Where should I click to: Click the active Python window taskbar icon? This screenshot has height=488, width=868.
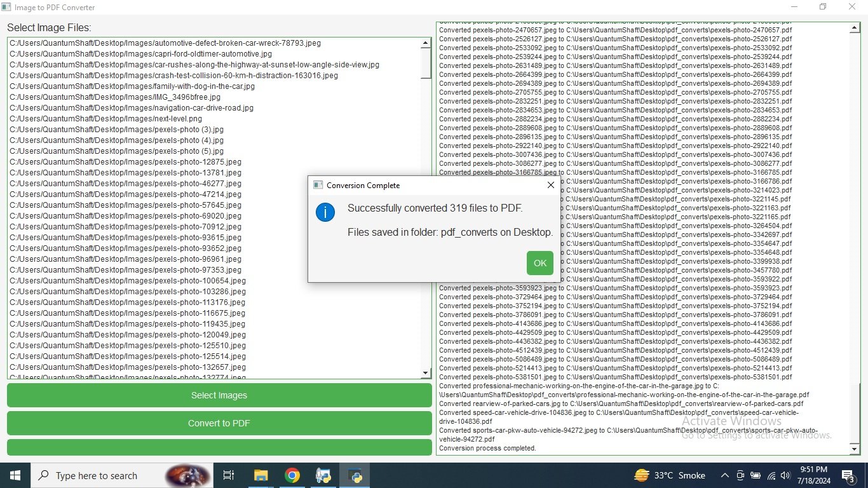(355, 475)
